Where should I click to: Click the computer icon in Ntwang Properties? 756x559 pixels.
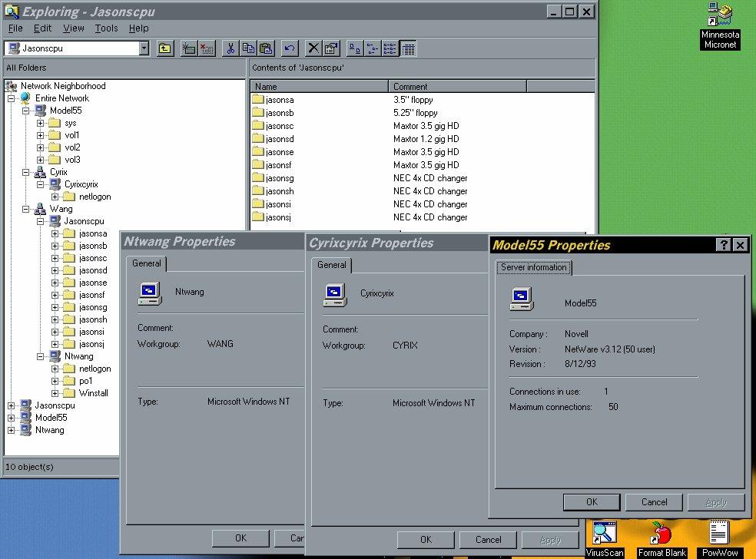[150, 293]
